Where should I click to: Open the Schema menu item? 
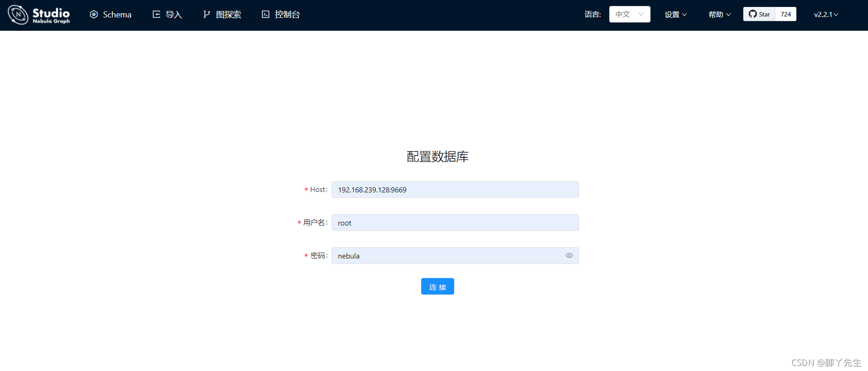[x=111, y=15]
